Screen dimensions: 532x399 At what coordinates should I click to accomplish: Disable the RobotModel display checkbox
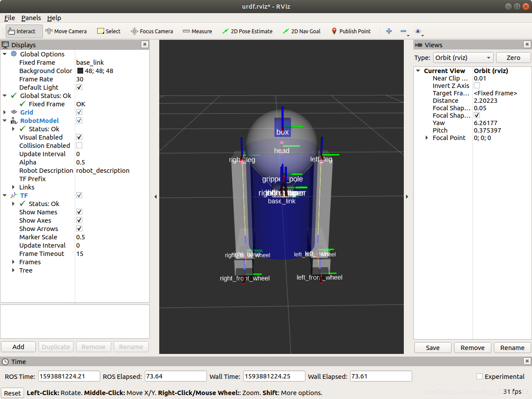pyautogui.click(x=79, y=121)
